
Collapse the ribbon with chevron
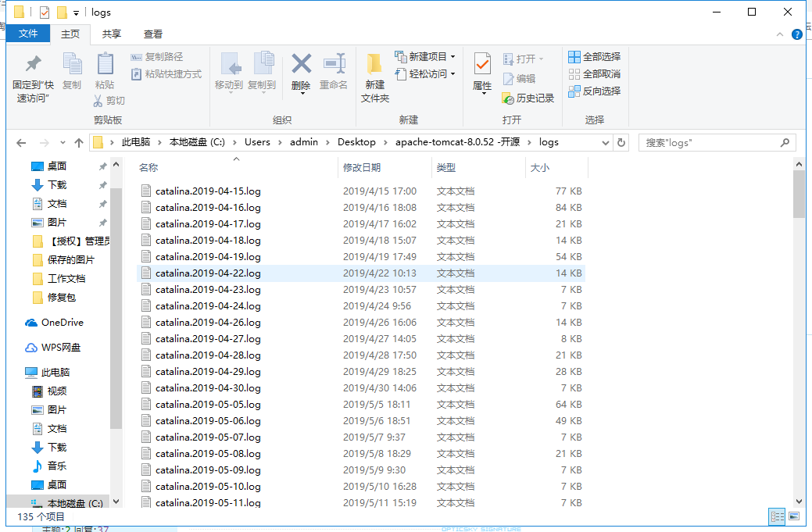click(780, 34)
